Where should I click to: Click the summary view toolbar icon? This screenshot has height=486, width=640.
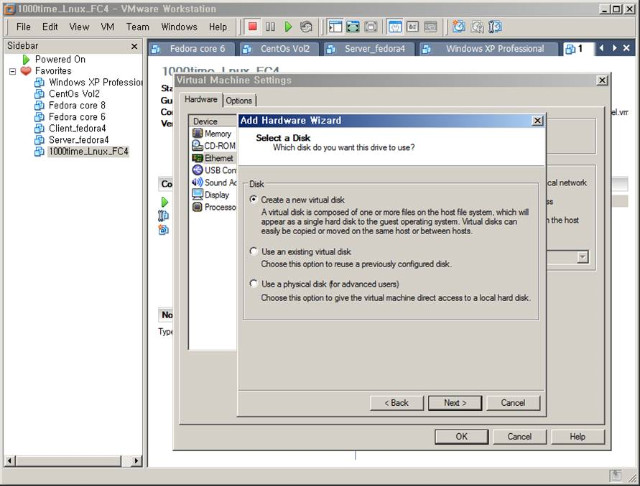[395, 27]
